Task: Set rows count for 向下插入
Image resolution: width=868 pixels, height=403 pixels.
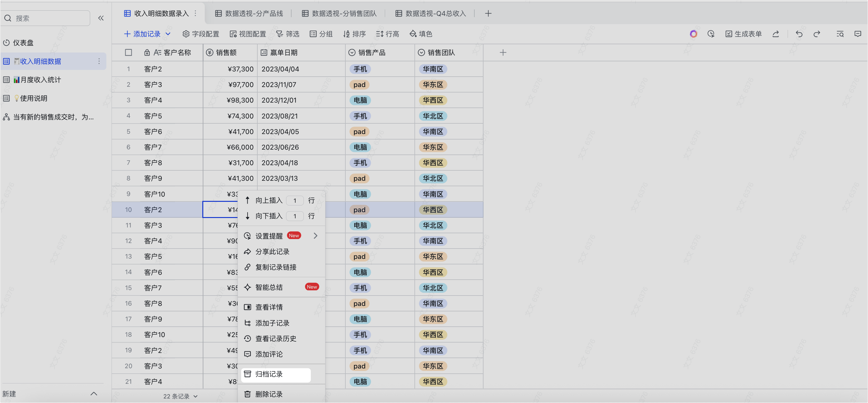Action: tap(295, 216)
